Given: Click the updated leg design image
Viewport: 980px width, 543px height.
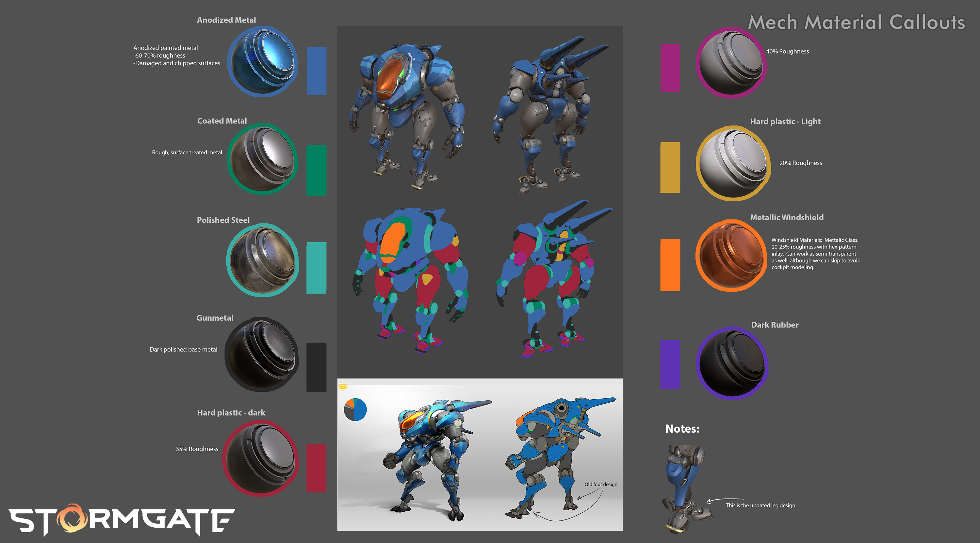Looking at the screenshot, I should pos(685,488).
